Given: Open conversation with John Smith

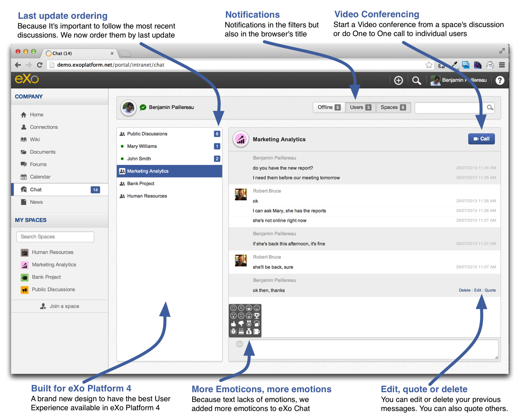Looking at the screenshot, I should (x=170, y=159).
